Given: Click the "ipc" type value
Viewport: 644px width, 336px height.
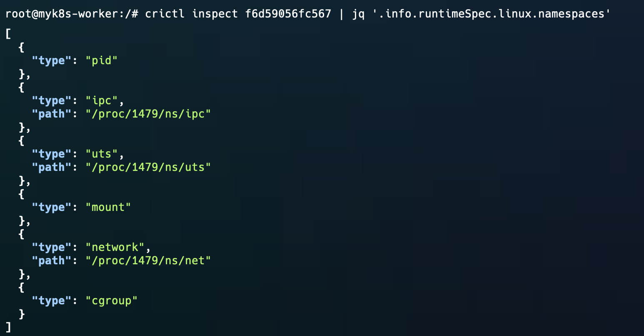Looking at the screenshot, I should [102, 100].
